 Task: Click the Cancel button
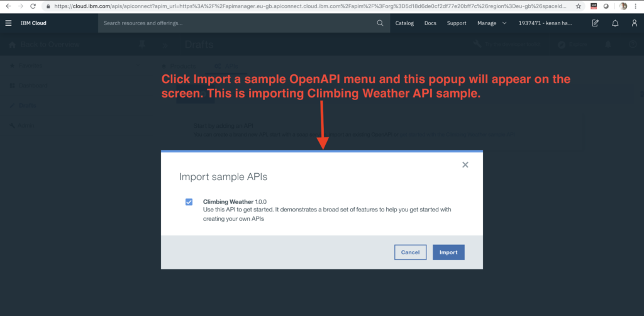pos(410,252)
